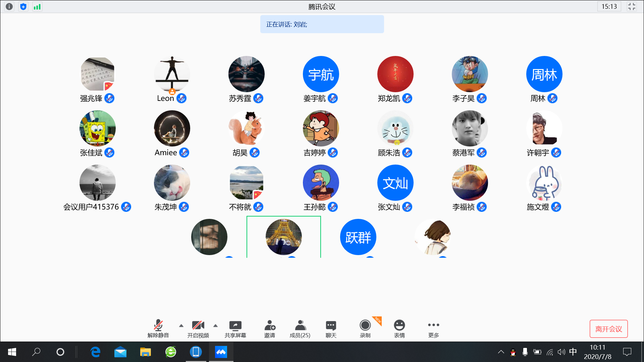Click the meeting info icon
Viewport: 644px width, 362px height.
9,6
